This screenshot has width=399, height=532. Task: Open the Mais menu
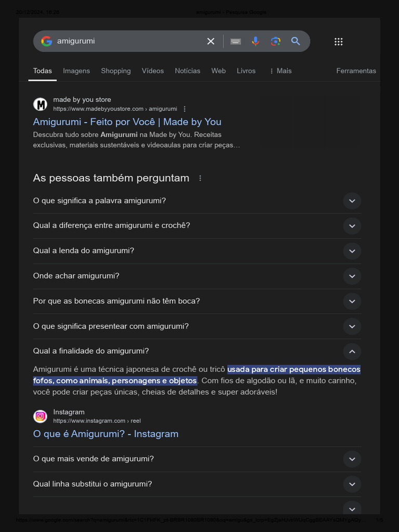(280, 71)
